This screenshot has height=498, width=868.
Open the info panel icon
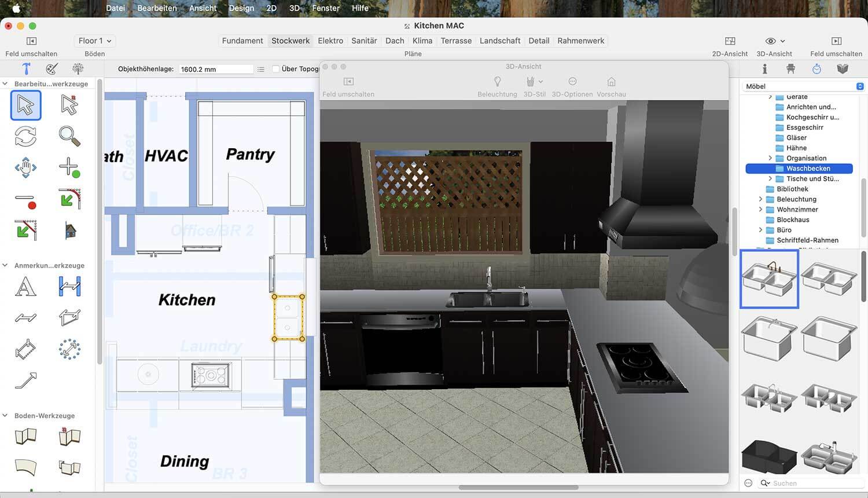click(x=764, y=69)
